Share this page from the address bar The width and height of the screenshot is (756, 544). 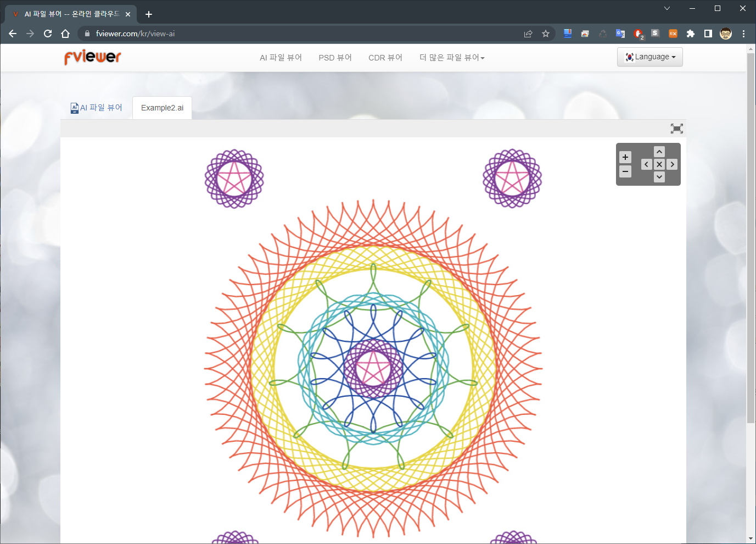tap(528, 34)
